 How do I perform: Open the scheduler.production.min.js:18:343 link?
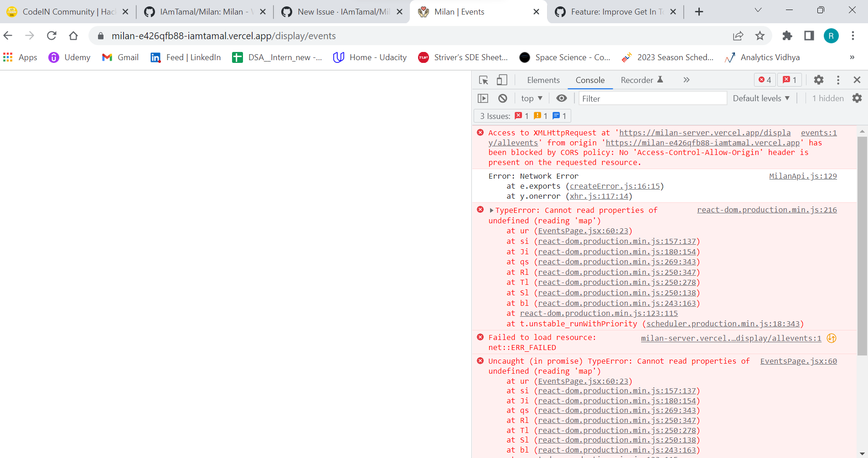(723, 324)
